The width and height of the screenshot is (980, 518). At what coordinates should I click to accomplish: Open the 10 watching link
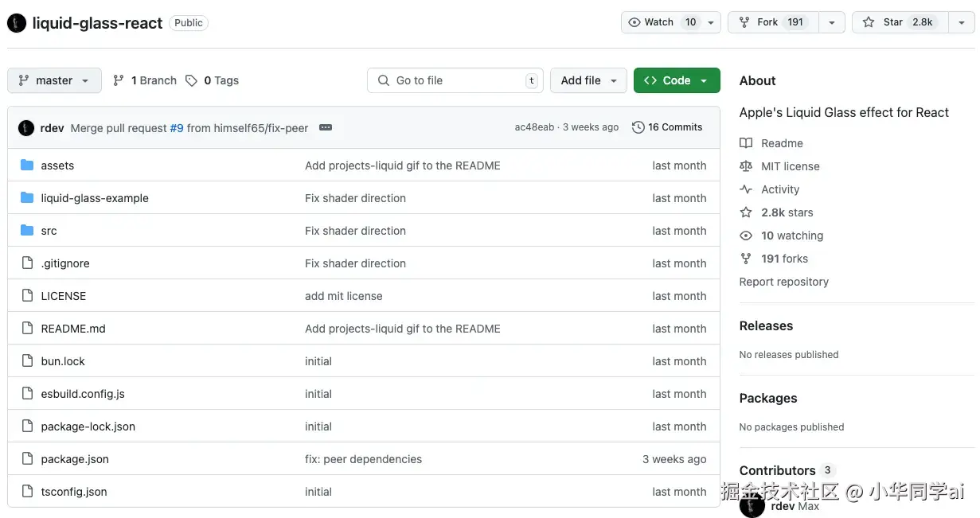[x=792, y=236]
